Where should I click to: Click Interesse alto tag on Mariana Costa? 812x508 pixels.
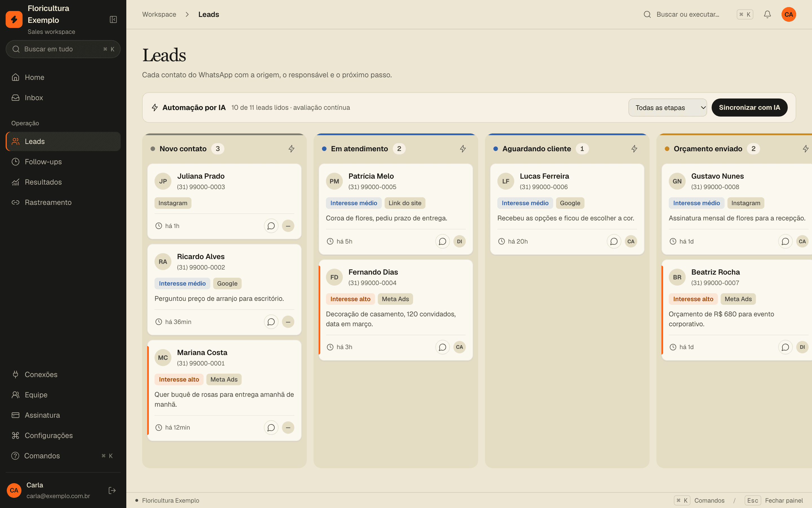coord(179,379)
